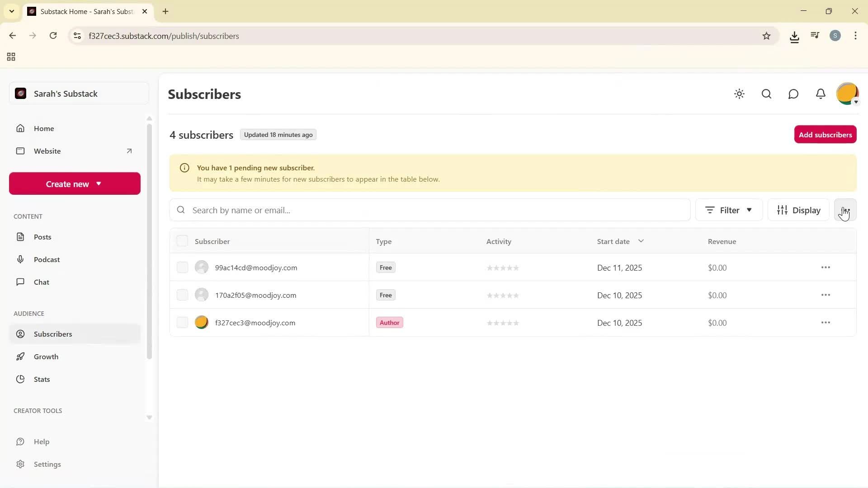Click the Add subscribers button
Image resolution: width=868 pixels, height=488 pixels.
coord(825,134)
